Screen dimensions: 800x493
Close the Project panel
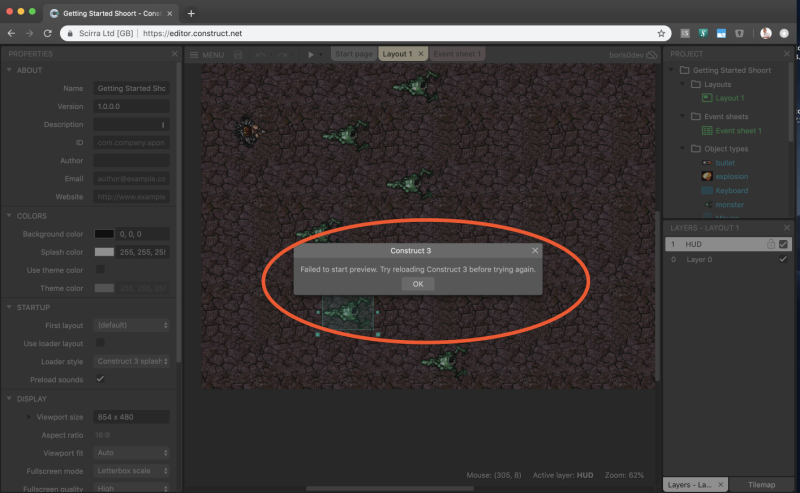pyautogui.click(x=786, y=54)
